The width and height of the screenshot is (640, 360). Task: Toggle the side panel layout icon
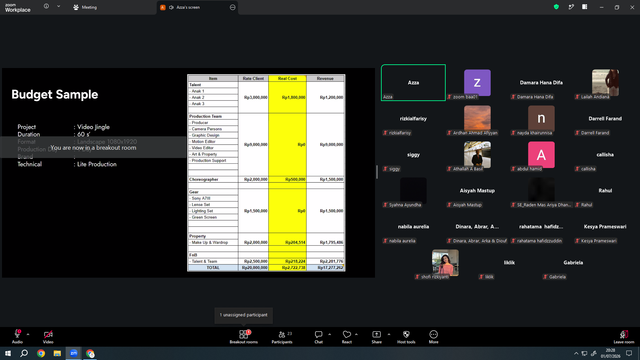[584, 7]
